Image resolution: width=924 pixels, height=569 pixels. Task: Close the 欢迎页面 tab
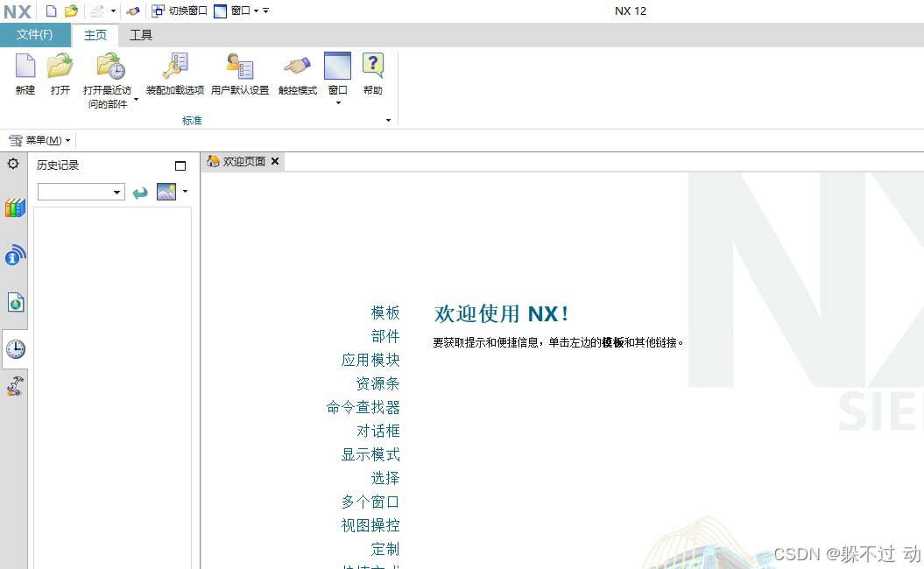[x=275, y=161]
